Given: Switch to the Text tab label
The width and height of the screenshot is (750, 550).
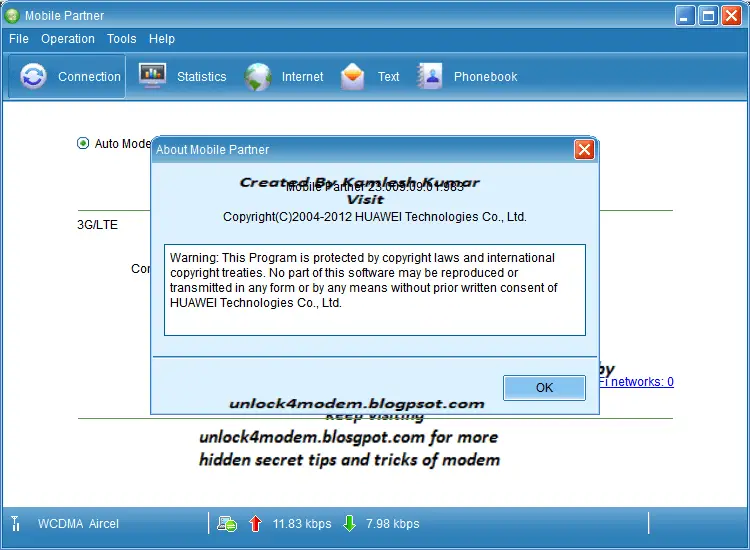Looking at the screenshot, I should pyautogui.click(x=388, y=77).
